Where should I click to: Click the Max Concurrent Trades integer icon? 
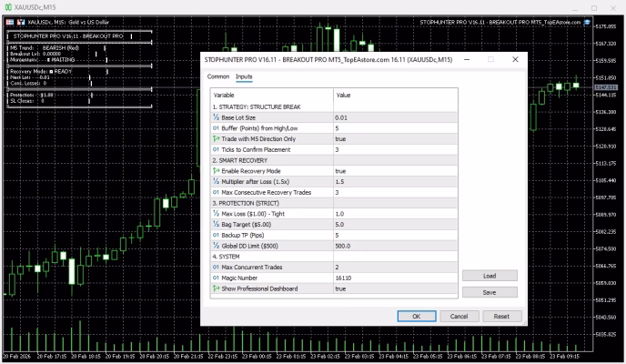coord(216,267)
